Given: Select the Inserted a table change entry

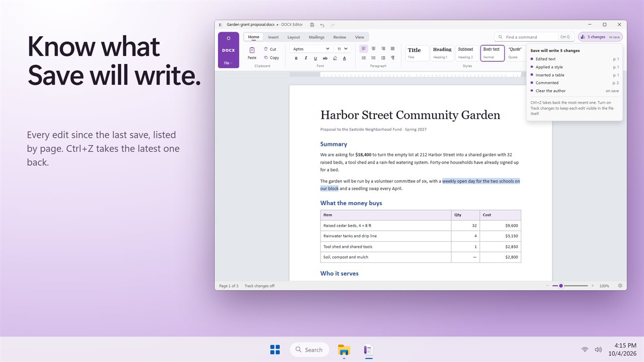Looking at the screenshot, I should pyautogui.click(x=575, y=75).
